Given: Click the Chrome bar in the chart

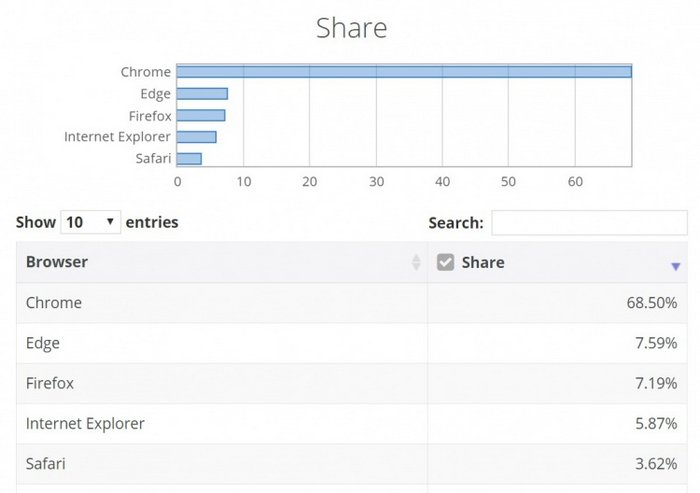Looking at the screenshot, I should [x=404, y=72].
